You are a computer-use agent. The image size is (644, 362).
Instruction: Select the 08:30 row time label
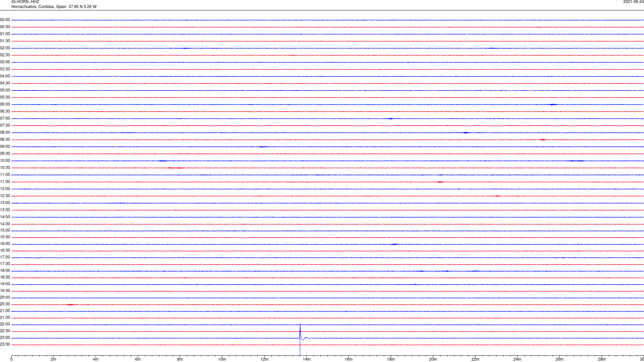(x=5, y=139)
